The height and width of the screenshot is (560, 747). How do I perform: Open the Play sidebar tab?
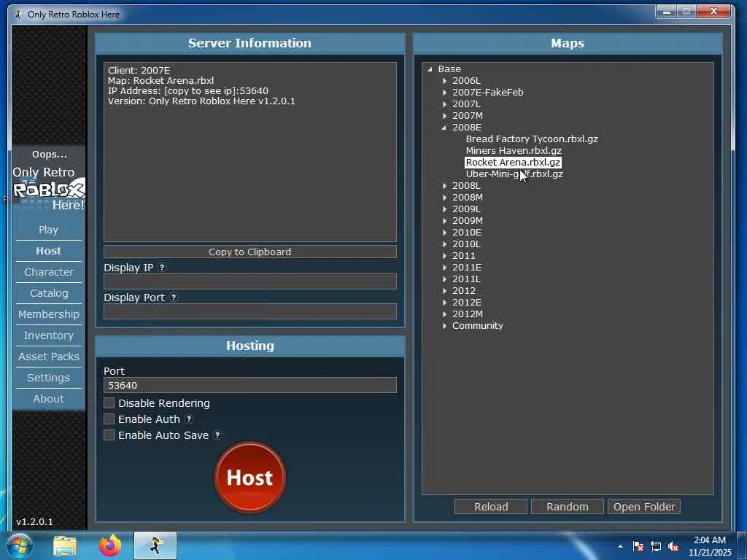point(49,230)
